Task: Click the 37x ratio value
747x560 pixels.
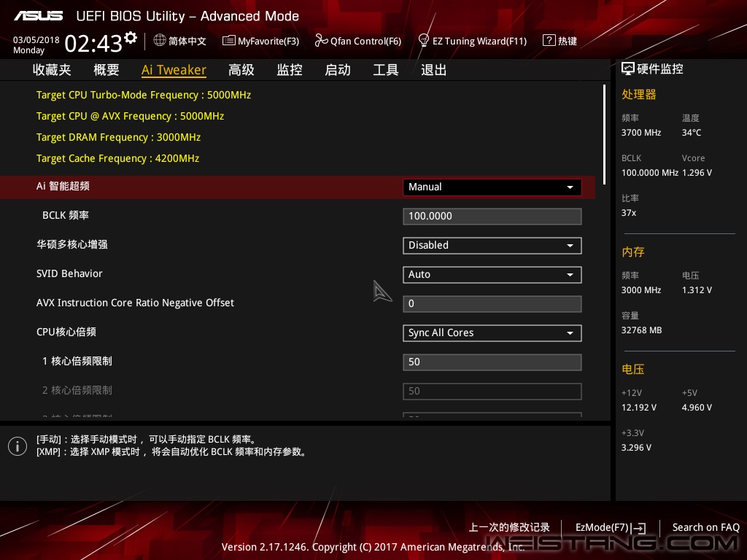Action: pyautogui.click(x=629, y=213)
